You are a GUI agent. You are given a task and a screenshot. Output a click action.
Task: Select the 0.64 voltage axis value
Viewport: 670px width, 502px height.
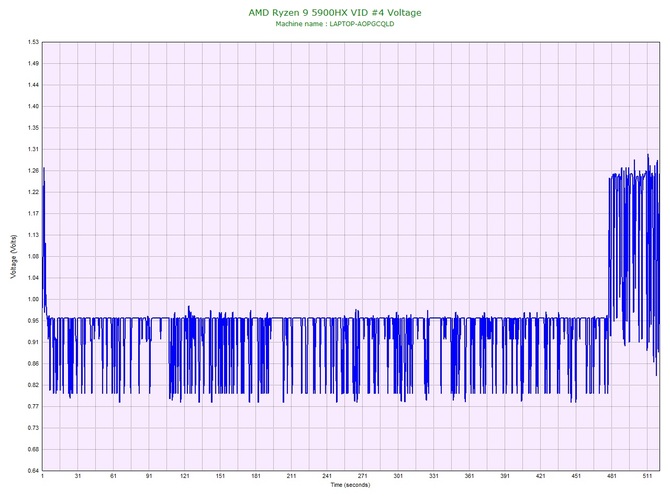point(33,471)
